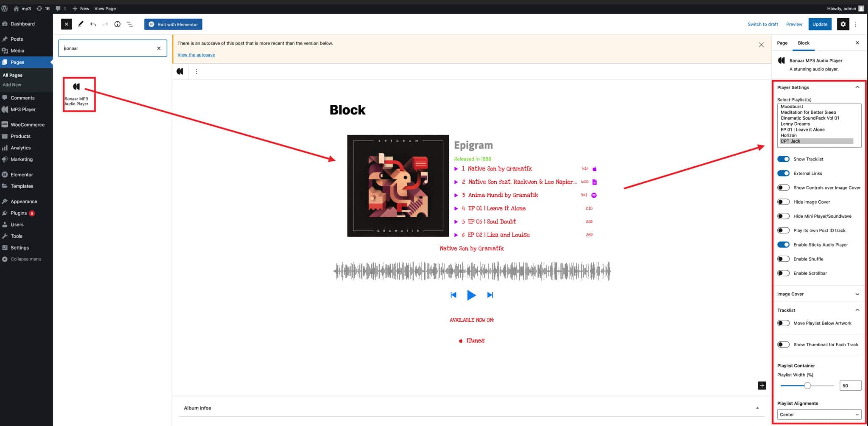Open the list view outline icon
This screenshot has height=426, width=868.
tap(130, 24)
